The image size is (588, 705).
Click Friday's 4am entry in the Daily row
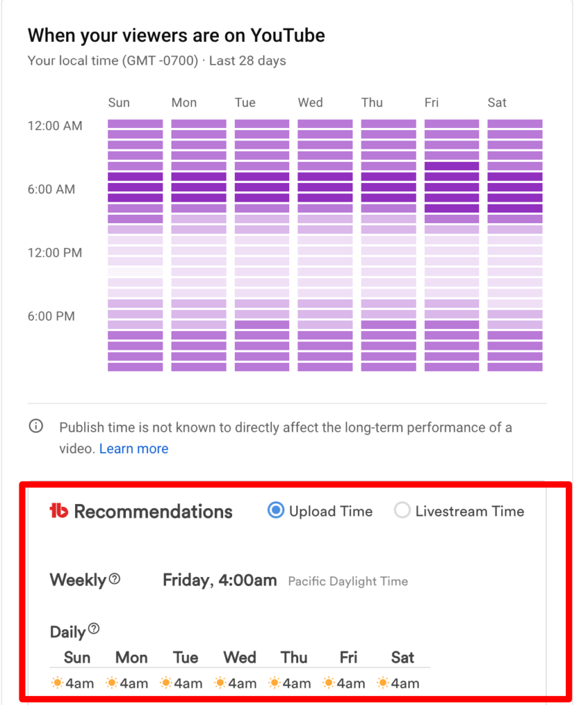tap(343, 683)
